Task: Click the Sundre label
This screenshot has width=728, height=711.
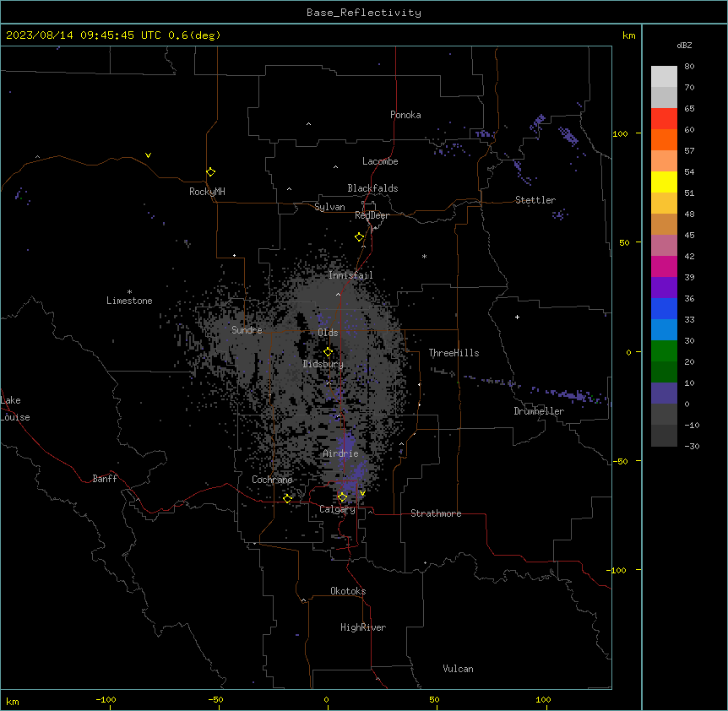Action: tap(247, 330)
